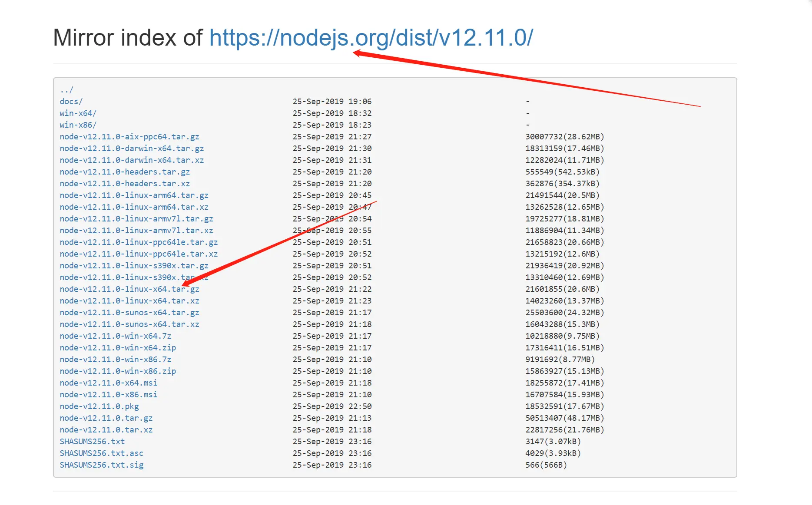Download node-v12.11.0-win-x64.7z

tap(116, 336)
